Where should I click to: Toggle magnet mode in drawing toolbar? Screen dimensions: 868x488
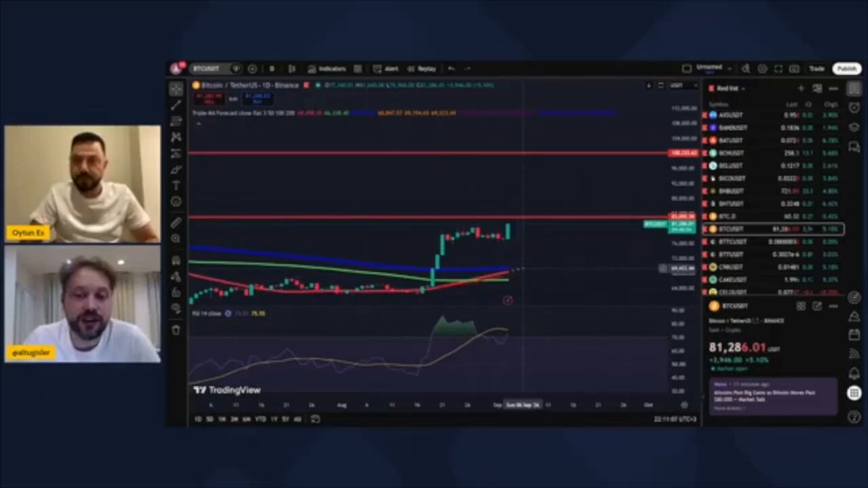[x=176, y=260]
